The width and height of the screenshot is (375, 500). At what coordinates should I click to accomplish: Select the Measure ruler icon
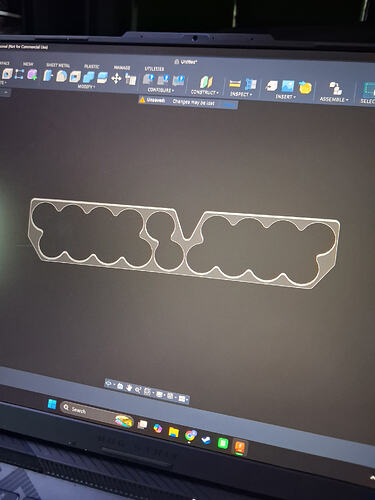(235, 84)
